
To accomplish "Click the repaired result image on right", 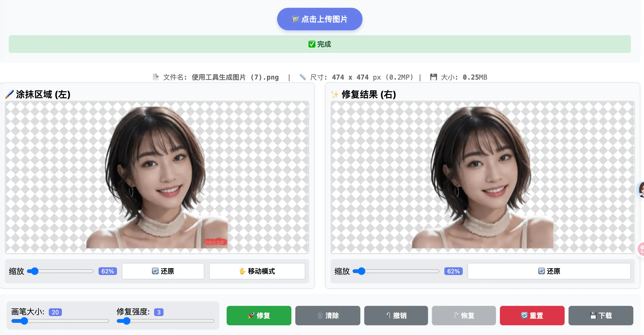I will [x=482, y=177].
